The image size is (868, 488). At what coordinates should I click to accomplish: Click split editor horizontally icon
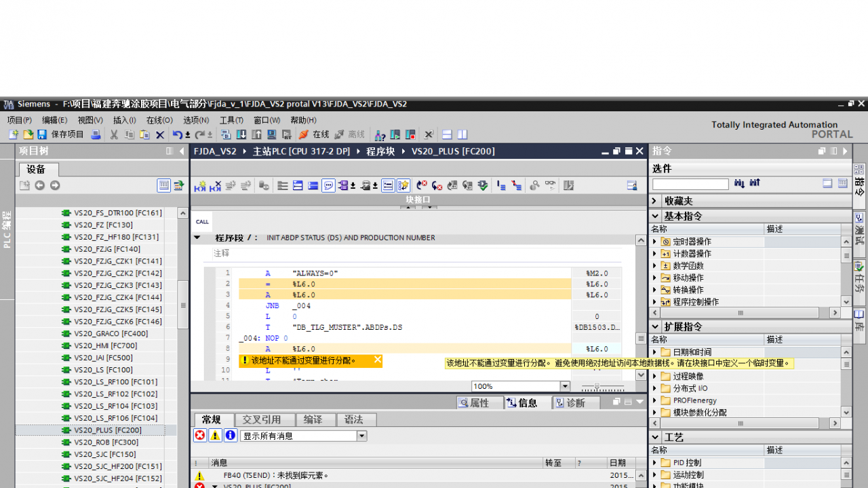[x=448, y=135]
